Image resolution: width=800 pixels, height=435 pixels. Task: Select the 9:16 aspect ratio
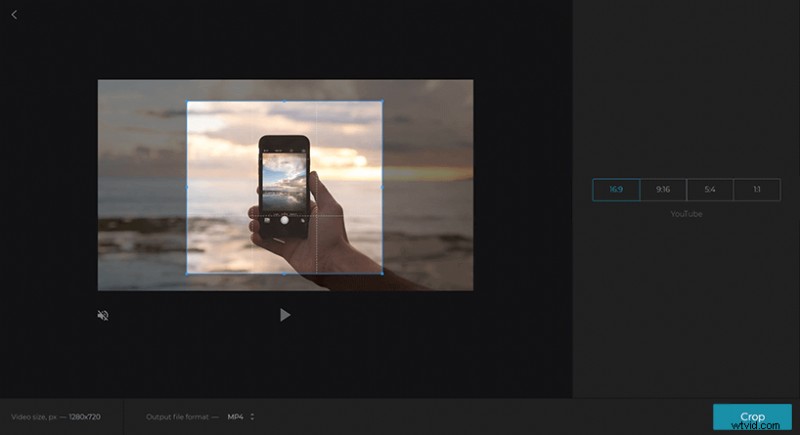click(x=663, y=190)
